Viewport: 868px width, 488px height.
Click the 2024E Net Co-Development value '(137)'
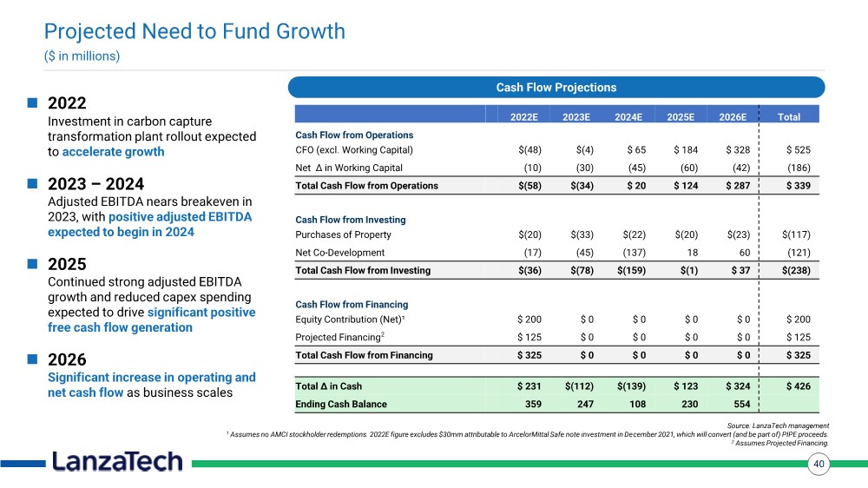coord(635,252)
